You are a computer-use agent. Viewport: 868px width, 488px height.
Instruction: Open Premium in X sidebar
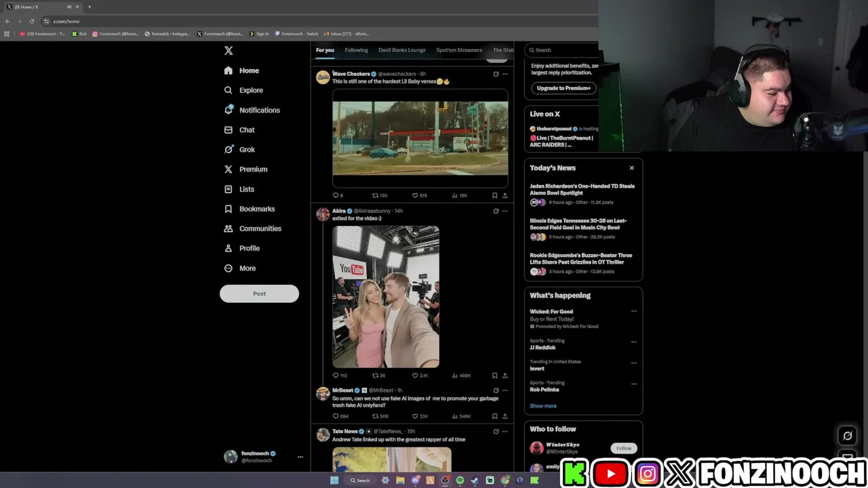245,169
